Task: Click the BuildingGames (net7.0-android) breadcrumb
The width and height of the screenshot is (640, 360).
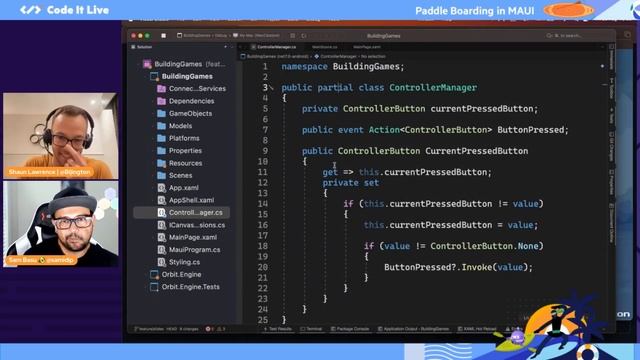Action: click(x=274, y=56)
